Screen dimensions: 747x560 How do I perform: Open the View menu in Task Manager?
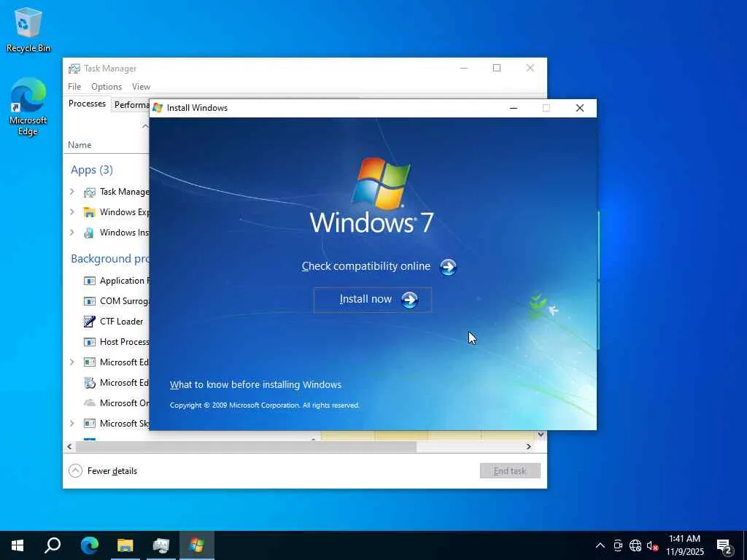click(x=141, y=87)
